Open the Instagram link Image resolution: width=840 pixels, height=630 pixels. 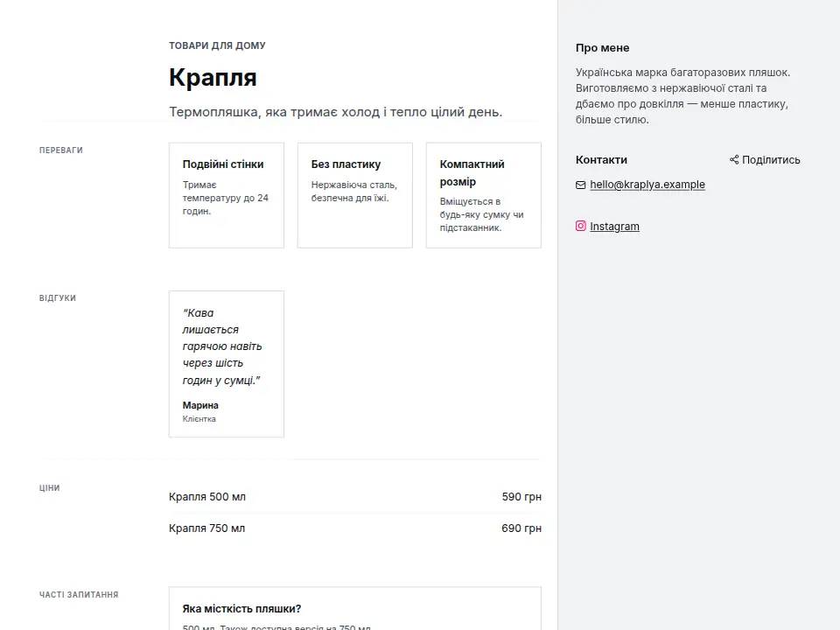pos(614,227)
